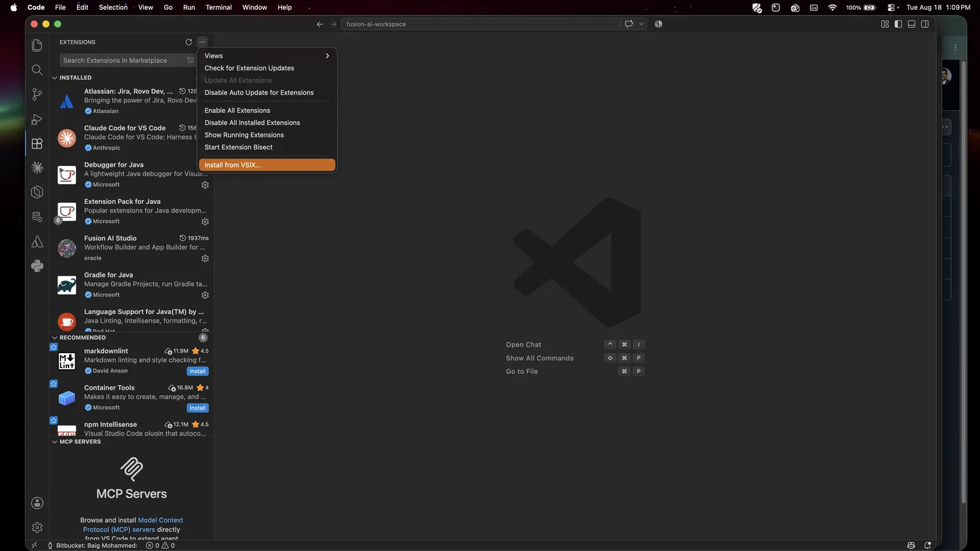
Task: Select Check for Extension Updates
Action: click(267, 68)
